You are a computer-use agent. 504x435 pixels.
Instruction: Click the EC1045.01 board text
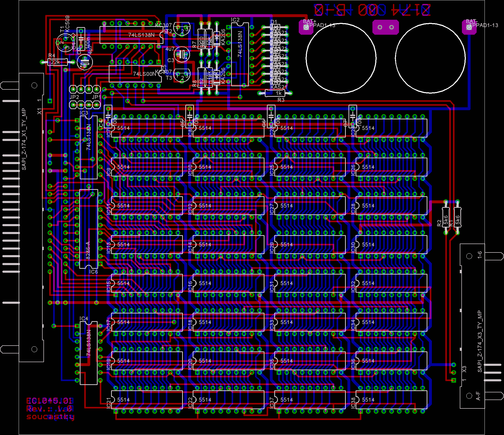point(49,401)
